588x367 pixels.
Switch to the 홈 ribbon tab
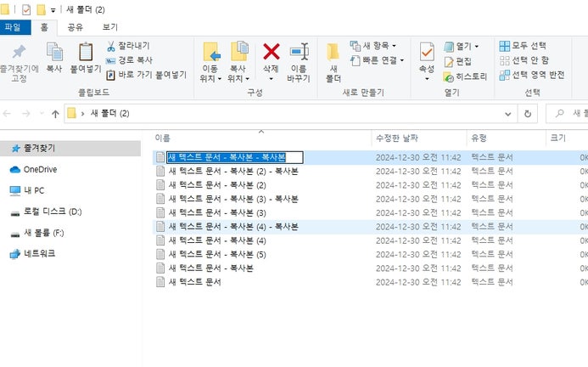click(44, 27)
